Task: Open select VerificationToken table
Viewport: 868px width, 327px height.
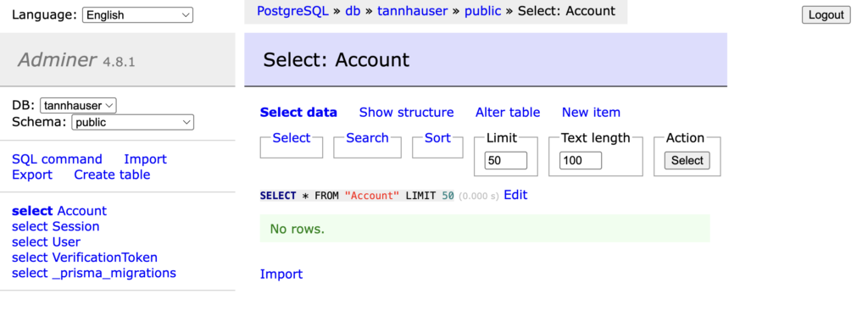Action: tap(85, 258)
